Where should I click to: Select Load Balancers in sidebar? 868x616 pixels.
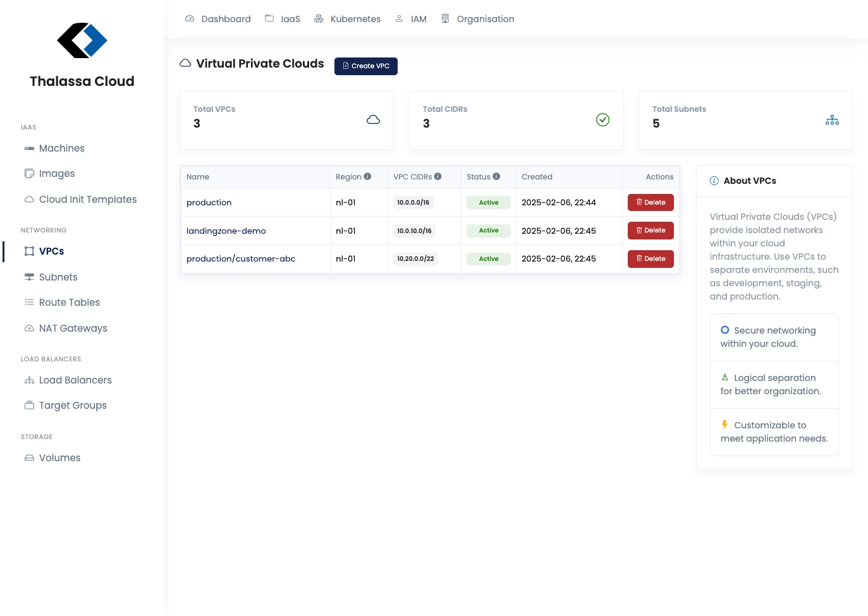point(75,380)
